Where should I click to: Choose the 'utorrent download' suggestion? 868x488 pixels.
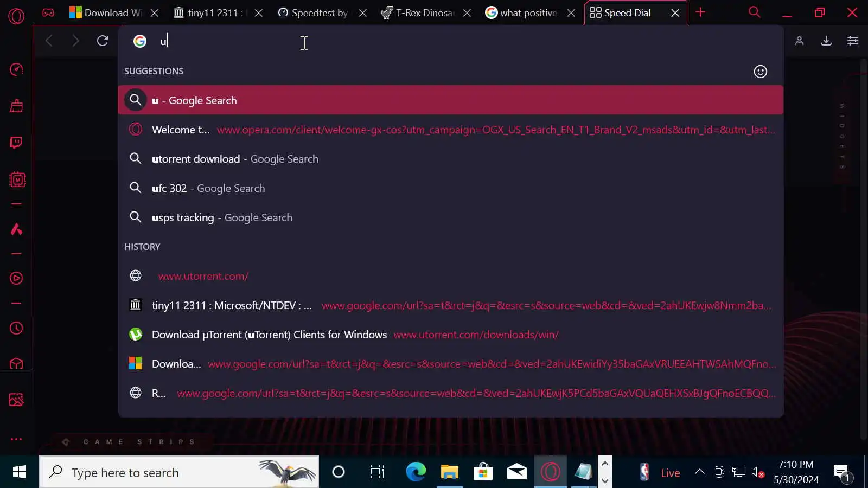(x=450, y=159)
